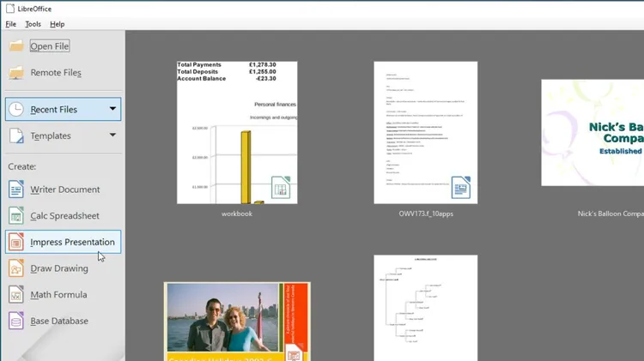Expand the Recent Files dropdown arrow

[112, 109]
